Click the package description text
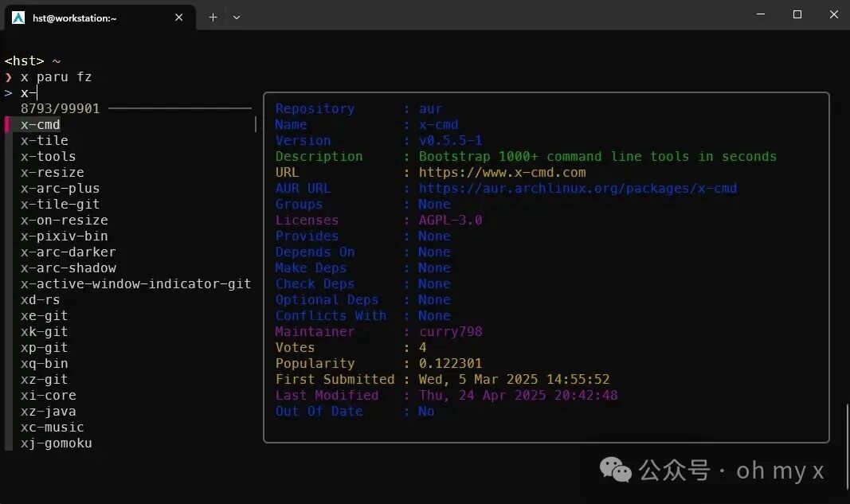850x504 pixels. tap(597, 156)
